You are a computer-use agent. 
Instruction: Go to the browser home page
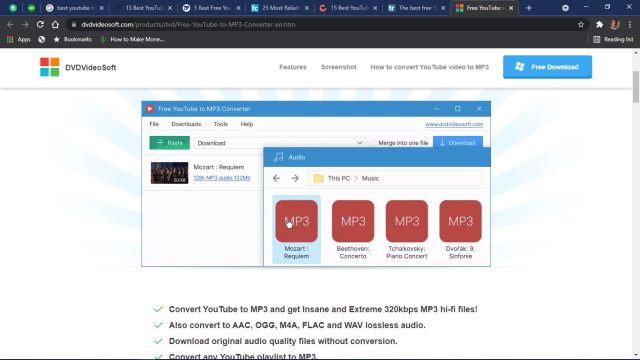click(55, 24)
